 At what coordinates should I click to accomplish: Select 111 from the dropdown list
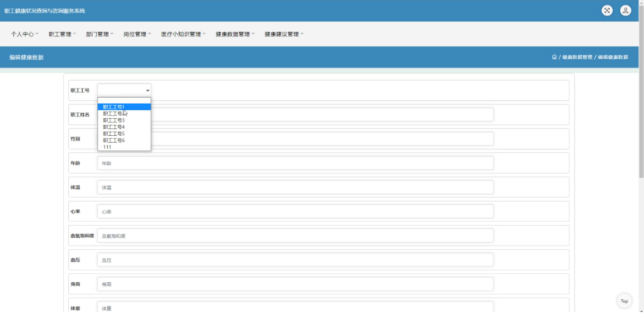(124, 147)
